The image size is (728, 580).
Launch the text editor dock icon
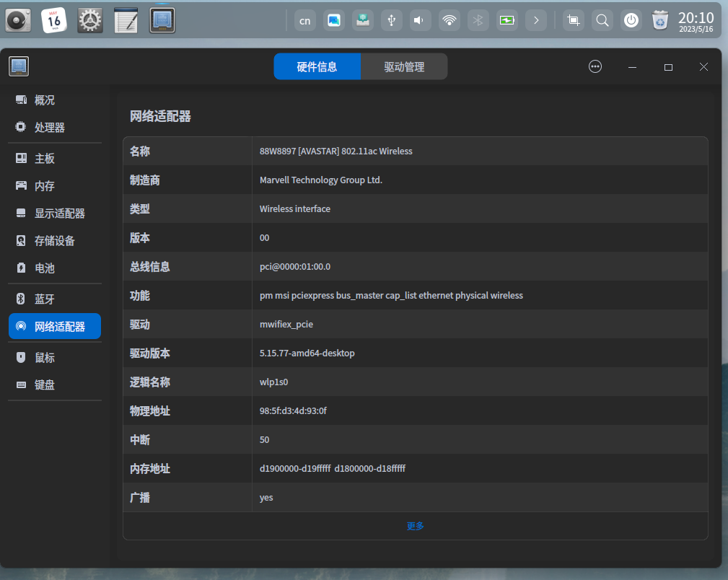click(x=126, y=20)
